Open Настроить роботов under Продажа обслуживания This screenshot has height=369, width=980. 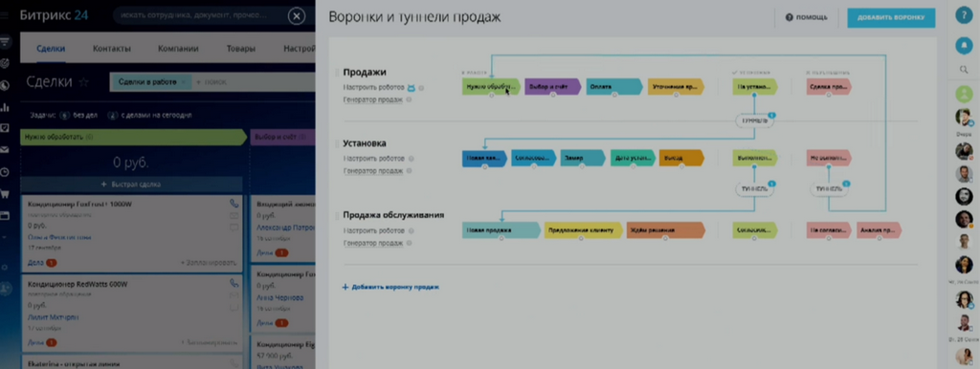(374, 231)
